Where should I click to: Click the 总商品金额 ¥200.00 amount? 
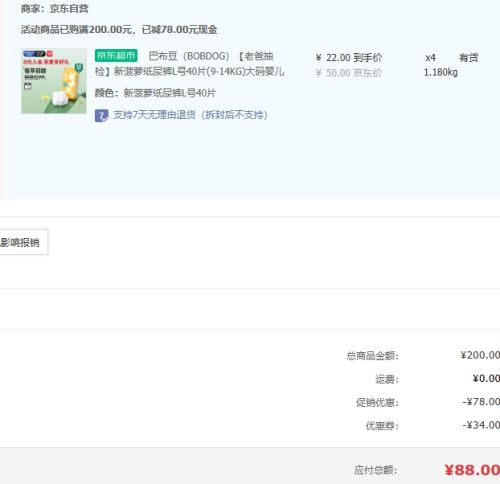(x=480, y=355)
